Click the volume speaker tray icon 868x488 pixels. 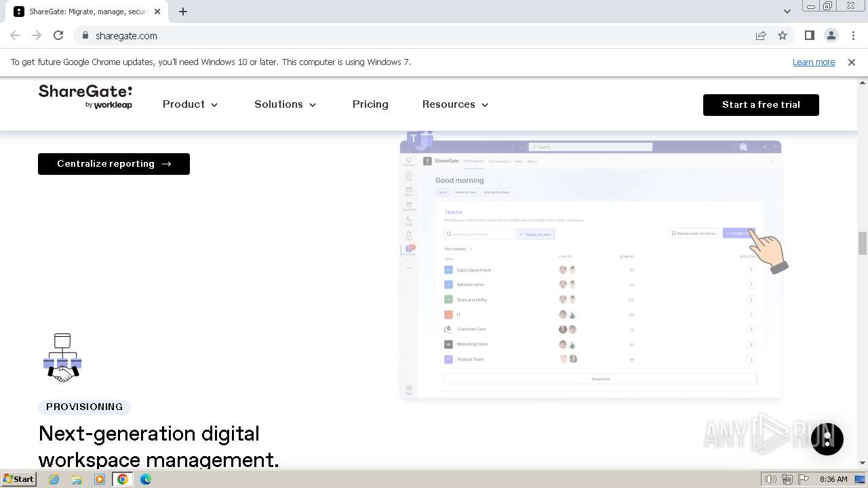coord(771,479)
